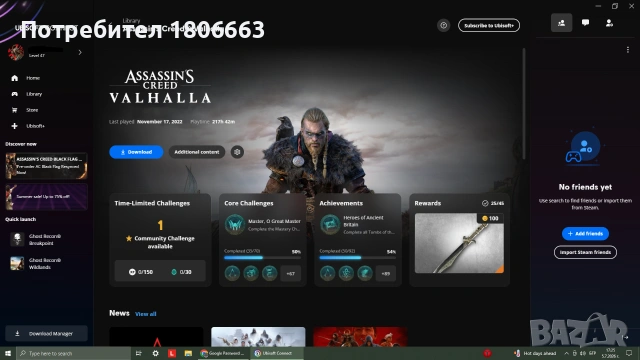
Task: Expand the user profile chevron arrow
Action: [80, 52]
